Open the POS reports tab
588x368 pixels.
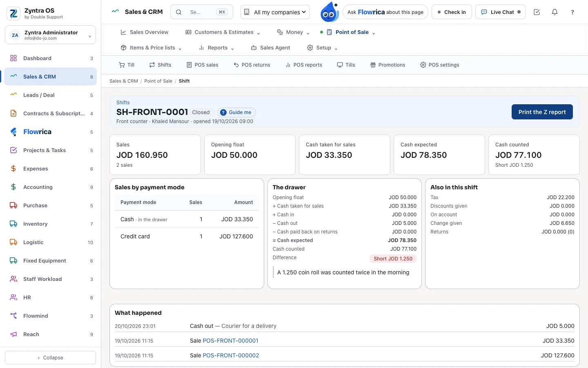[x=304, y=65]
